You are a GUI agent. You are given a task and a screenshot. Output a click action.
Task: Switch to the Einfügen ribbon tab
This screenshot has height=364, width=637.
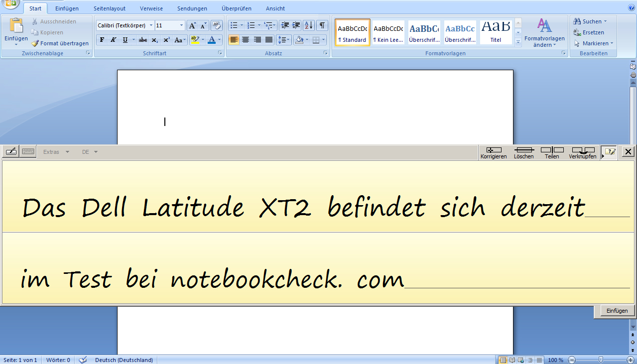click(67, 8)
